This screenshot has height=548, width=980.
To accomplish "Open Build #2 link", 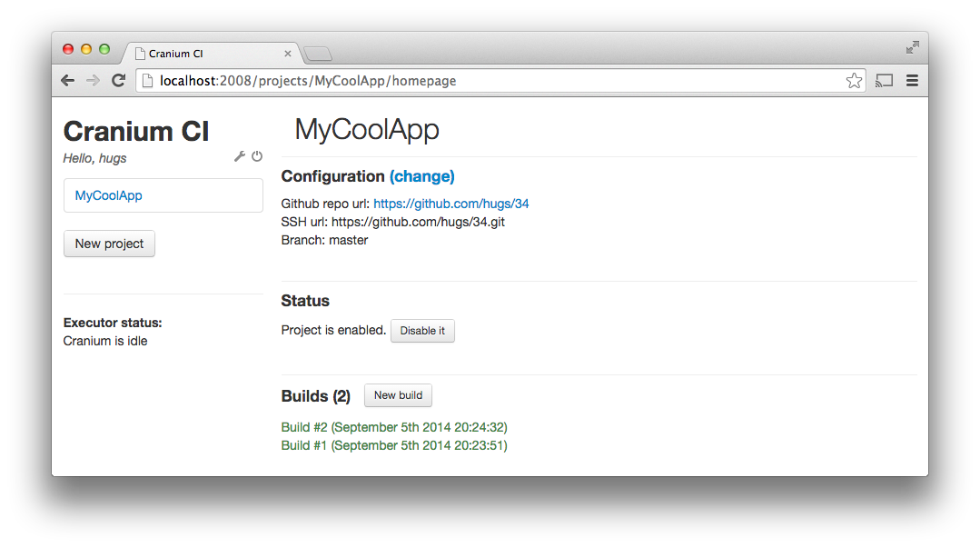I will (x=394, y=427).
